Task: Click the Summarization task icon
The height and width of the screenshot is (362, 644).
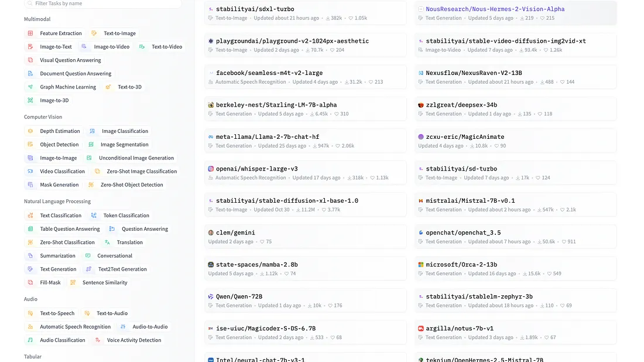Action: tap(30, 255)
